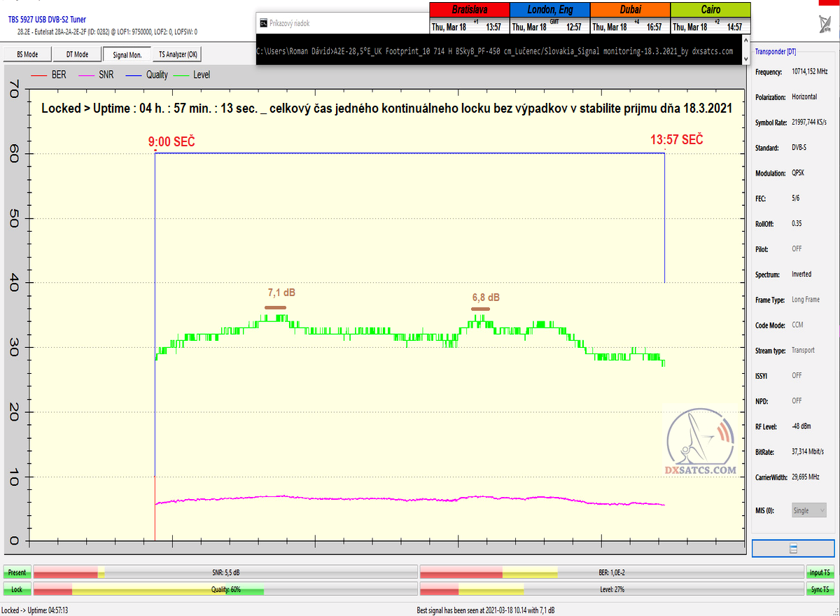This screenshot has height=616, width=840.
Task: Select the Signal Mon. button
Action: [x=127, y=54]
